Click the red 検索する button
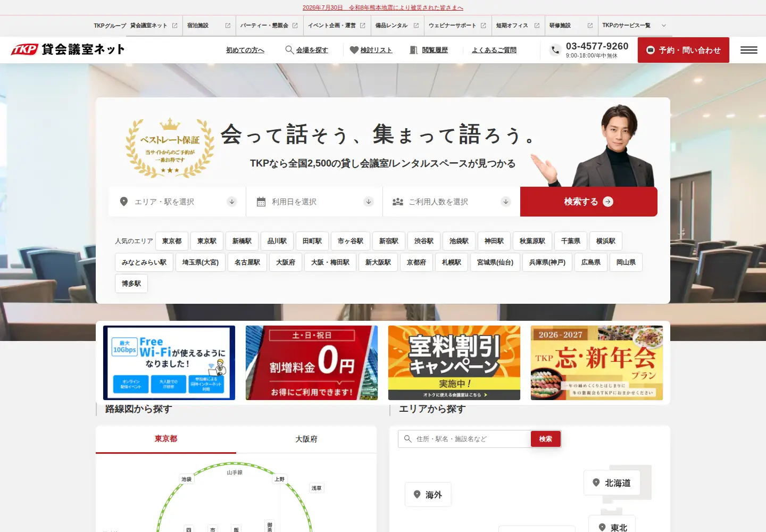 click(x=589, y=202)
